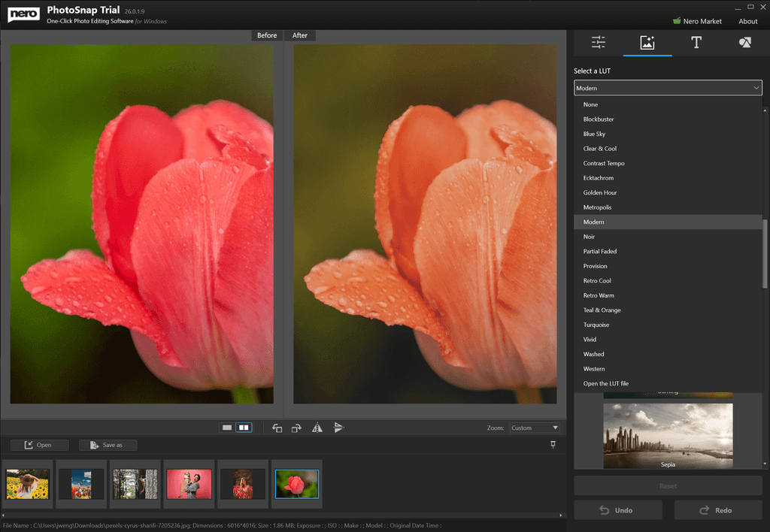Image resolution: width=770 pixels, height=532 pixels.
Task: Click the pin icon above the filmstrip
Action: tap(553, 444)
